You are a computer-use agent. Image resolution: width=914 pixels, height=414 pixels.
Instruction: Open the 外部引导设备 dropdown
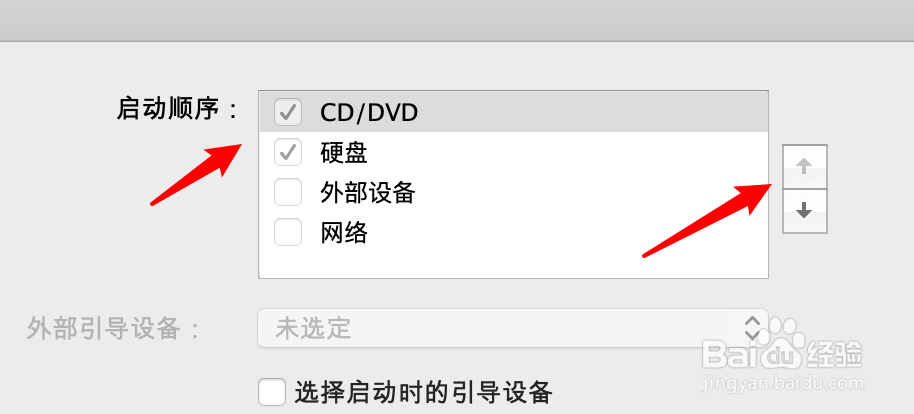pos(513,328)
